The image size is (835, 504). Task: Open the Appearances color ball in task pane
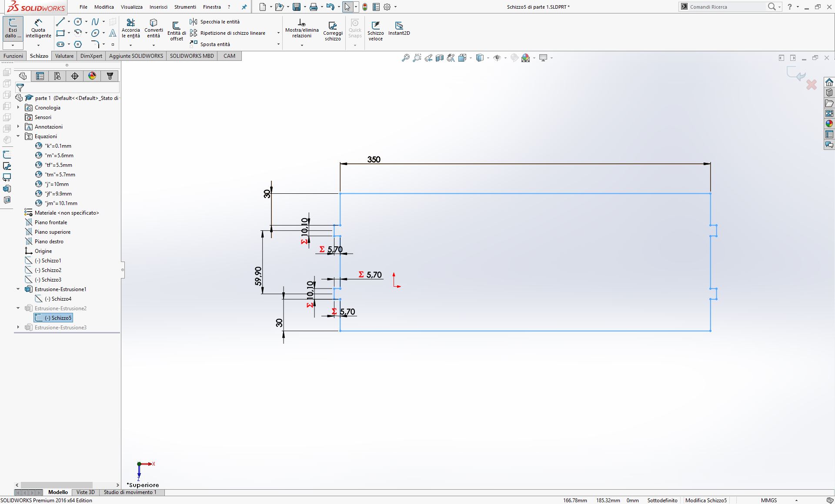coord(829,124)
